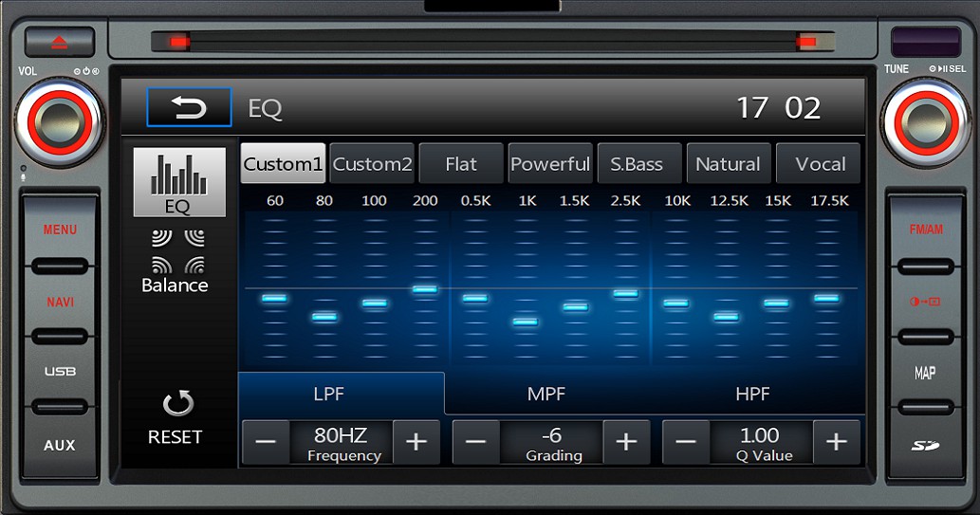Decrease the Q Value with minus
The width and height of the screenshot is (980, 515).
pos(686,442)
